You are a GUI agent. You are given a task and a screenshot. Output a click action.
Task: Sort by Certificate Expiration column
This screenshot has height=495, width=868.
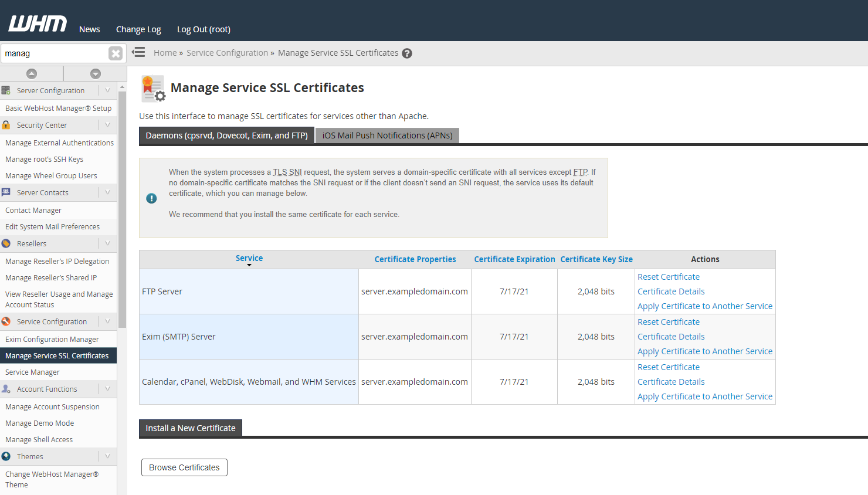[514, 259]
